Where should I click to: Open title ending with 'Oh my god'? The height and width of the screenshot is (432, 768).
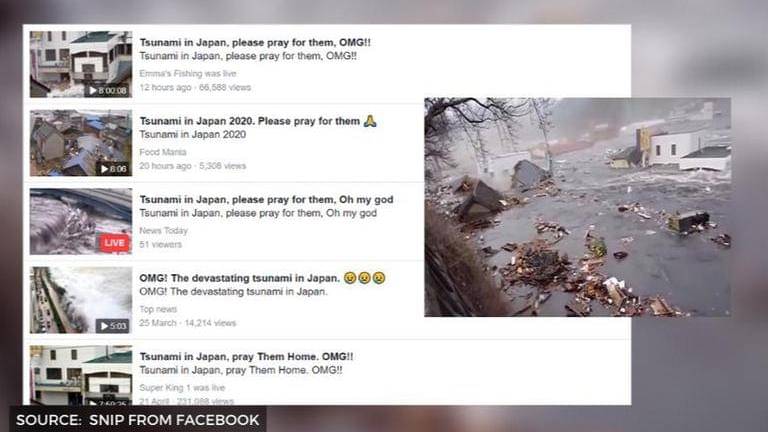pos(266,199)
